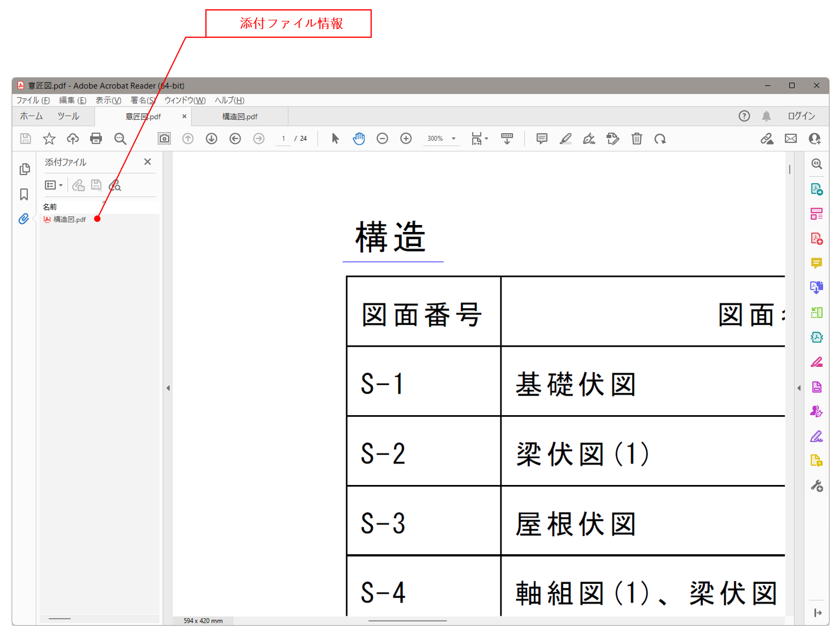Click the page number input field

pos(283,138)
